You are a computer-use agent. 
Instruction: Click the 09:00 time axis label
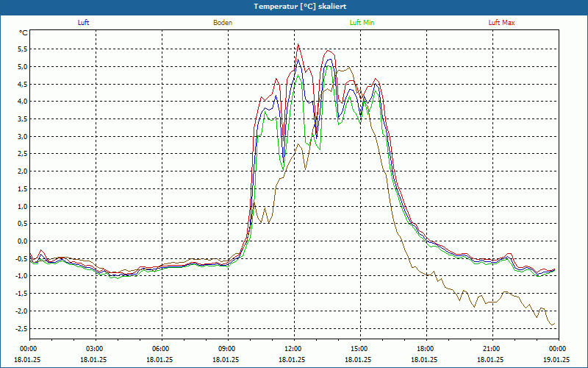tap(228, 349)
